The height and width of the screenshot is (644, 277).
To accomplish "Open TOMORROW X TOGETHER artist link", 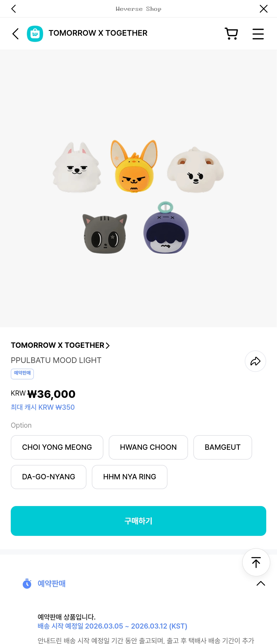I will tap(60, 345).
